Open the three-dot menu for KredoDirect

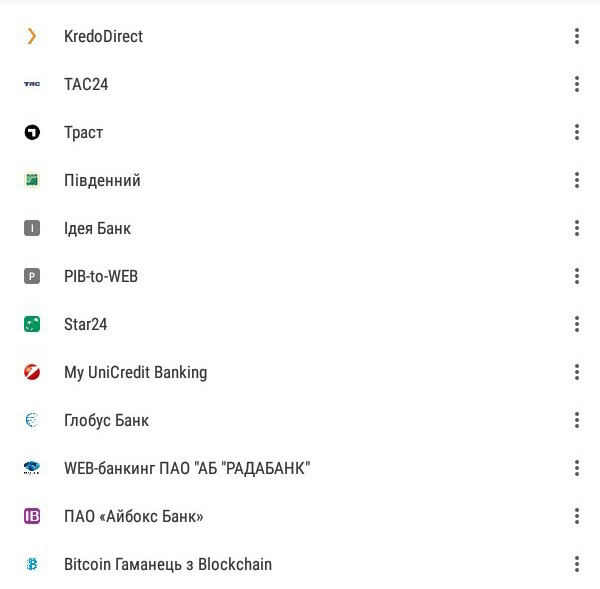[x=577, y=36]
